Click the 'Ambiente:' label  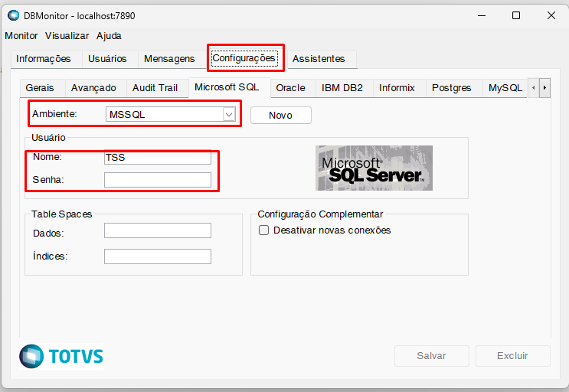tap(54, 114)
